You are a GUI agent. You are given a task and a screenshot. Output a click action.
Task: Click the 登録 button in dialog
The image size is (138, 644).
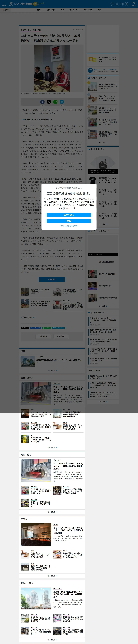click(x=69, y=221)
